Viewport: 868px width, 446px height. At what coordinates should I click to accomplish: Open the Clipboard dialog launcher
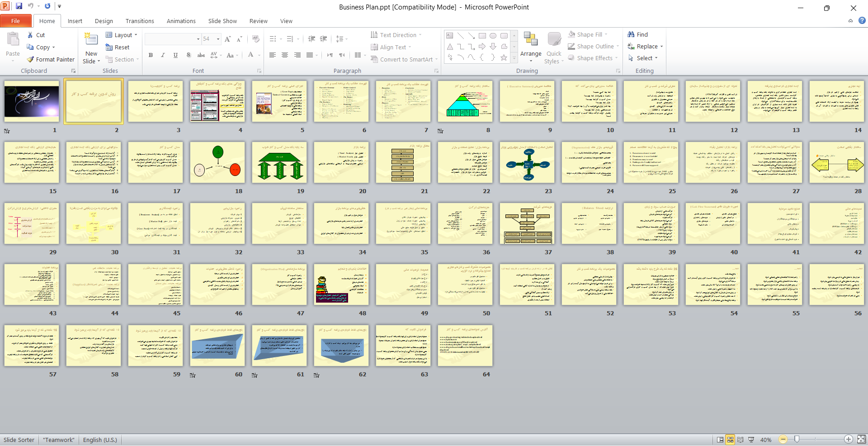(73, 71)
